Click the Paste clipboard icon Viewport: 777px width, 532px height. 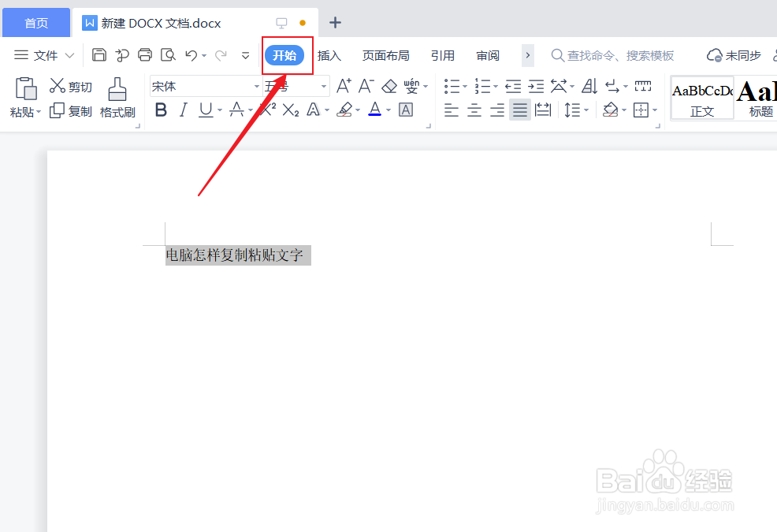[x=26, y=89]
